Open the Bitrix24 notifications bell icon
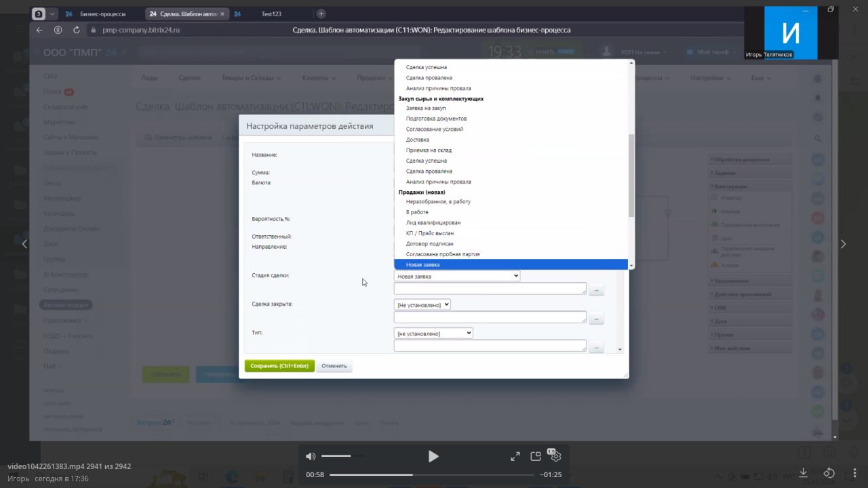Viewport: 868px width, 488px height. [818, 98]
